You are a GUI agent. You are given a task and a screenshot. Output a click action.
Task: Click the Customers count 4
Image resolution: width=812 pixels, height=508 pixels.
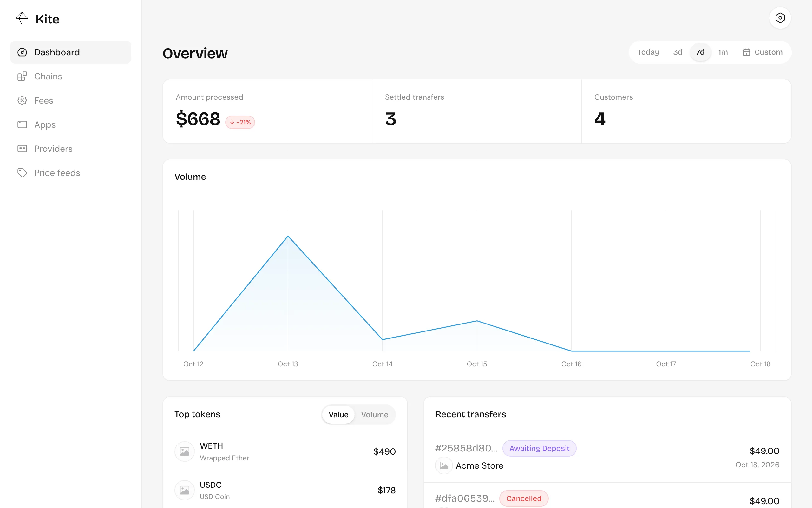click(600, 119)
